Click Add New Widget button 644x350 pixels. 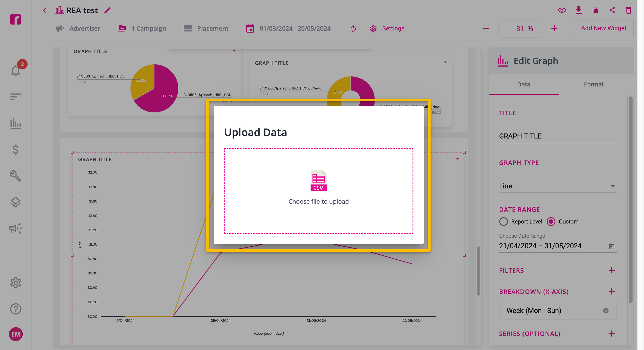point(603,28)
